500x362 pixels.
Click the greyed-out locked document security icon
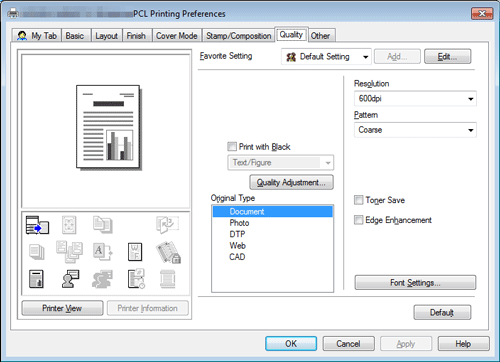(x=168, y=252)
